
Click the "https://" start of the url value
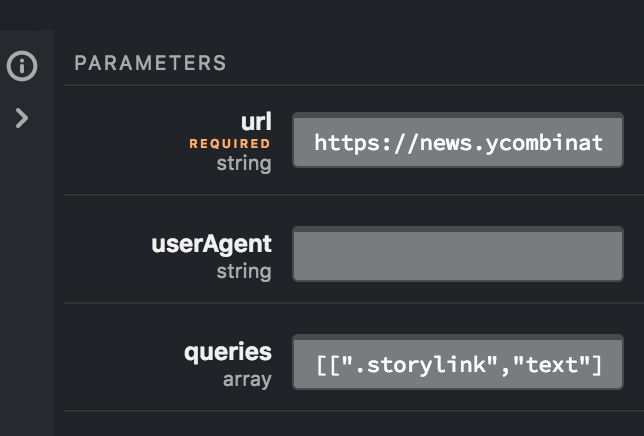352,142
